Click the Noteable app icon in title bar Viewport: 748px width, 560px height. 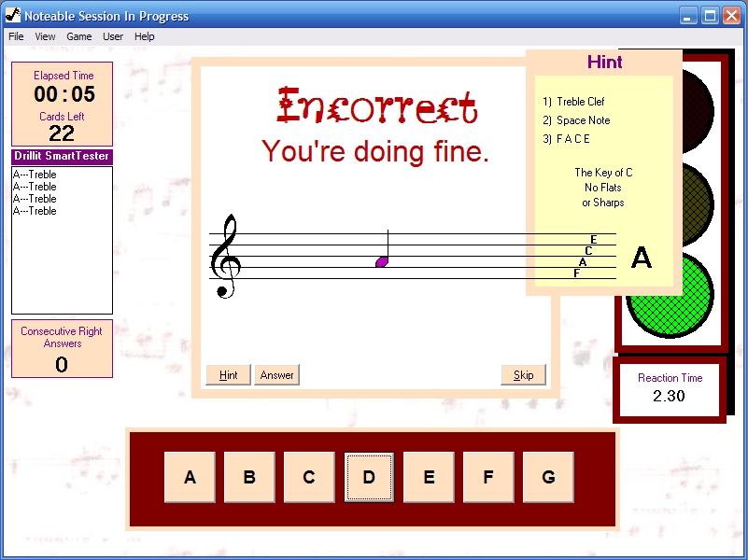point(13,15)
